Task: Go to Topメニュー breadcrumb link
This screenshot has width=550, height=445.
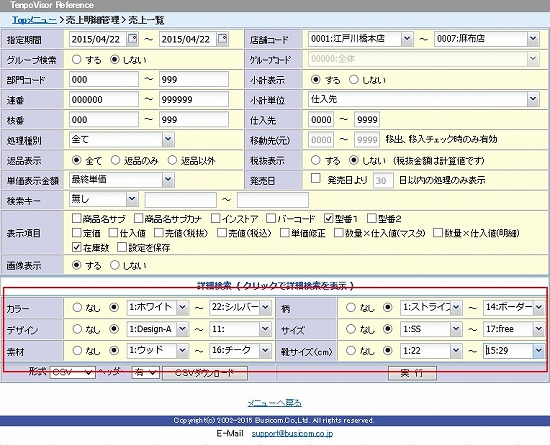Action: point(34,20)
